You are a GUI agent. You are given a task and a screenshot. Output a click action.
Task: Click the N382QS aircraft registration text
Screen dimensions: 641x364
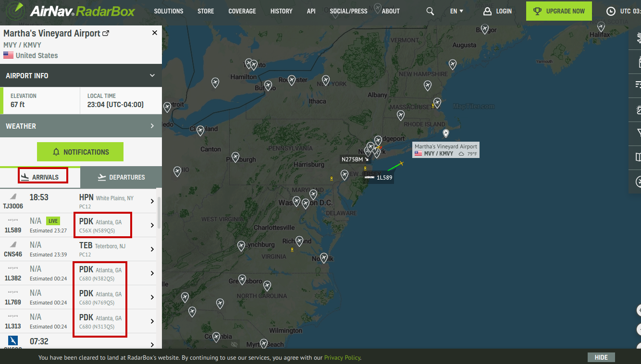[x=104, y=279]
